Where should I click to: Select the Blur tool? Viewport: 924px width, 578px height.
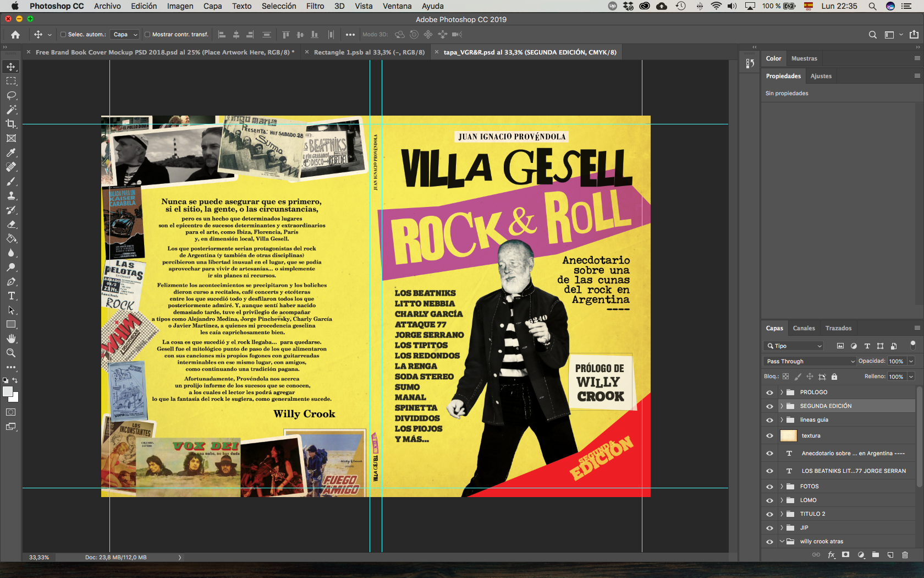(x=11, y=253)
